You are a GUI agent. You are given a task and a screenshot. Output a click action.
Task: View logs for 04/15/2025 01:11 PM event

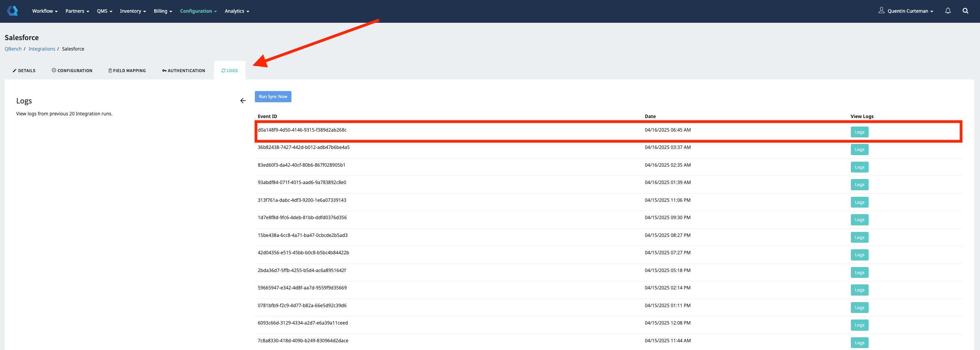tap(859, 308)
